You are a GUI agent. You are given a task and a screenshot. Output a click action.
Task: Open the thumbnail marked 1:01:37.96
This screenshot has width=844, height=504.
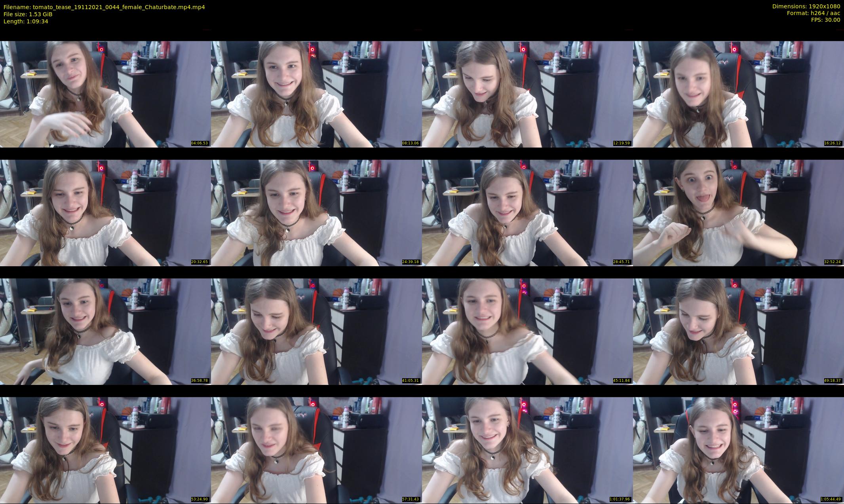527,450
